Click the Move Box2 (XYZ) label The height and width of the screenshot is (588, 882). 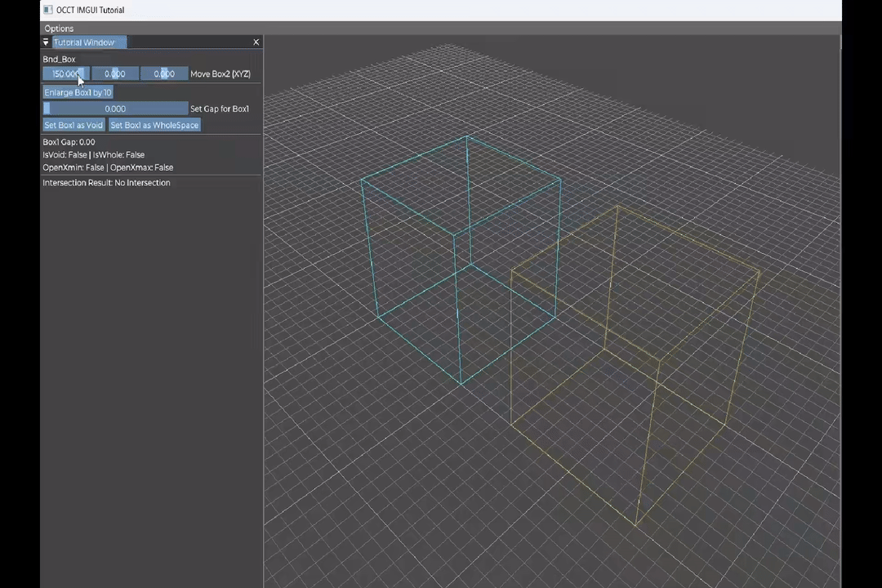pyautogui.click(x=220, y=73)
